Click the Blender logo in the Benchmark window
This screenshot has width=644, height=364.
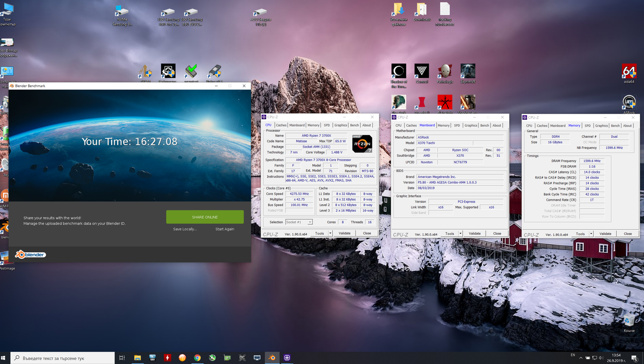[x=30, y=254]
